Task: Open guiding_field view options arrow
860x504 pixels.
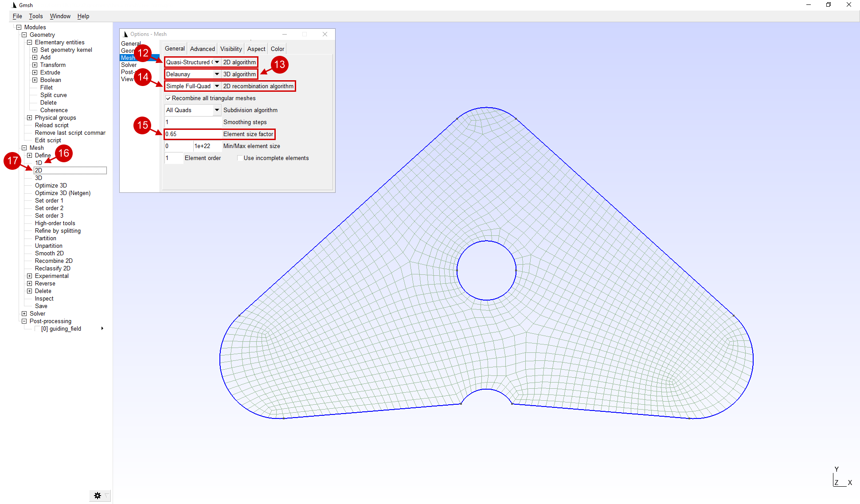Action: click(x=102, y=328)
